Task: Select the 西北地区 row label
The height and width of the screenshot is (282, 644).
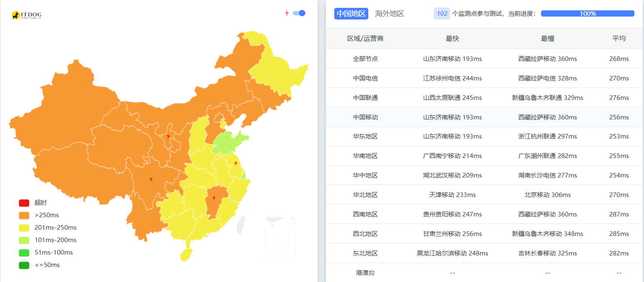Action: click(365, 234)
